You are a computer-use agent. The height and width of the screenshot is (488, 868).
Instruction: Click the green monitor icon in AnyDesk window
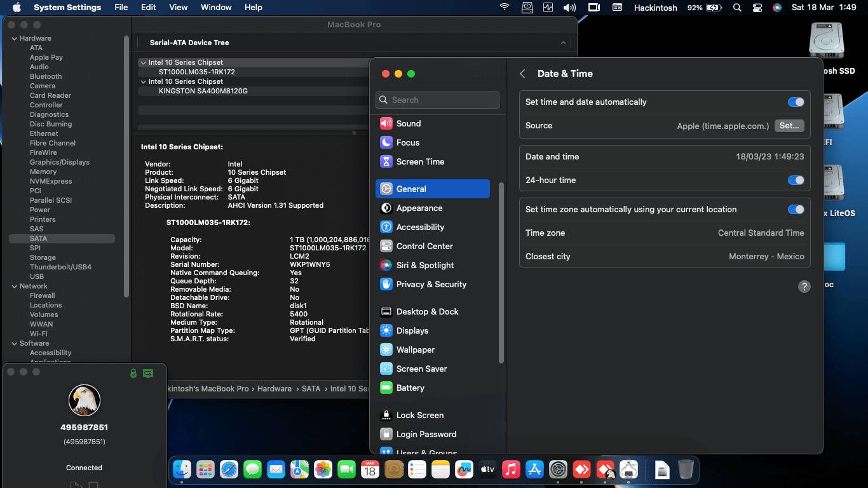148,373
